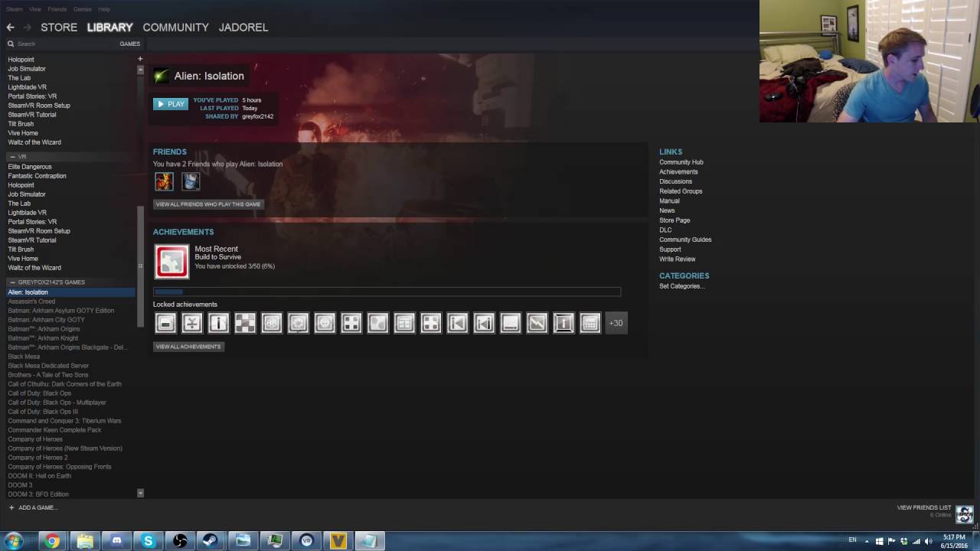The height and width of the screenshot is (551, 980).
Task: Open the Friends menu
Action: [57, 9]
